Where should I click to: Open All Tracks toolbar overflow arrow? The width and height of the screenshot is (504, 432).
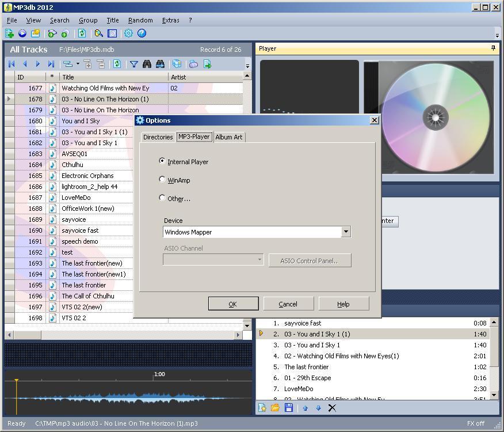click(247, 66)
